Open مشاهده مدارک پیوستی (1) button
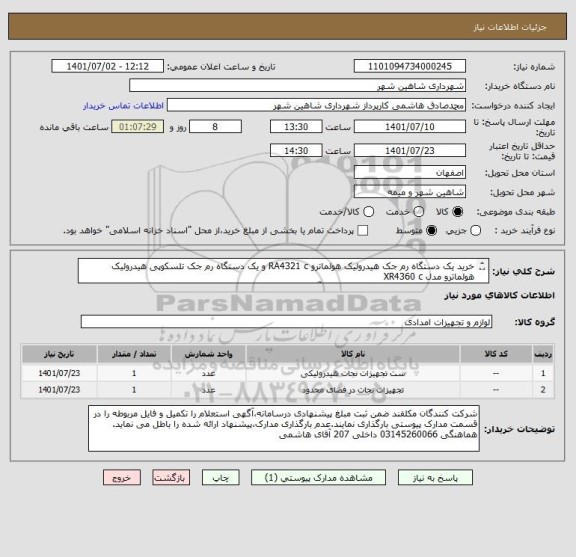The height and width of the screenshot is (557, 576). 318,478
